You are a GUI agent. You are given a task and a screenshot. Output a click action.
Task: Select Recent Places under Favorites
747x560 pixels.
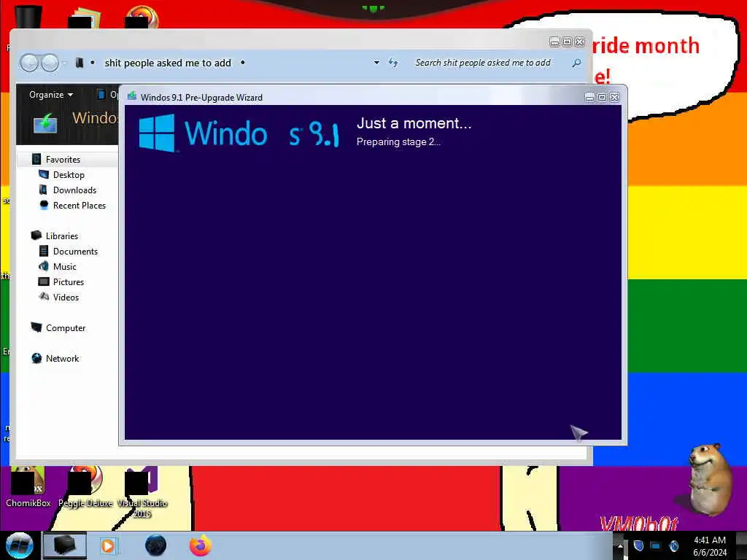coord(80,205)
